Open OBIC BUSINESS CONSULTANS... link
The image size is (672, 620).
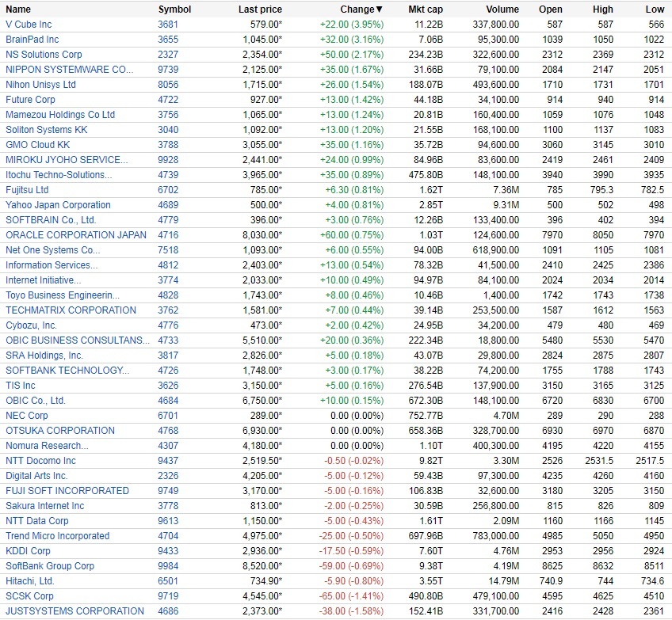pyautogui.click(x=78, y=340)
